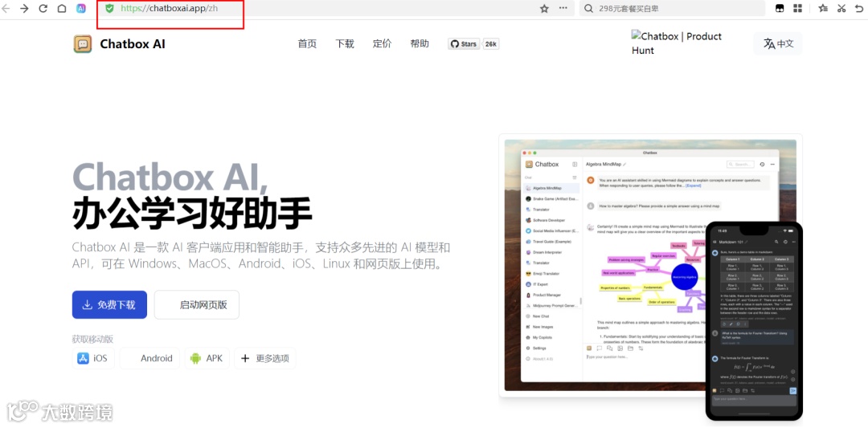The height and width of the screenshot is (428, 868).
Task: Launch the web version via 启动网页版
Action: click(197, 304)
